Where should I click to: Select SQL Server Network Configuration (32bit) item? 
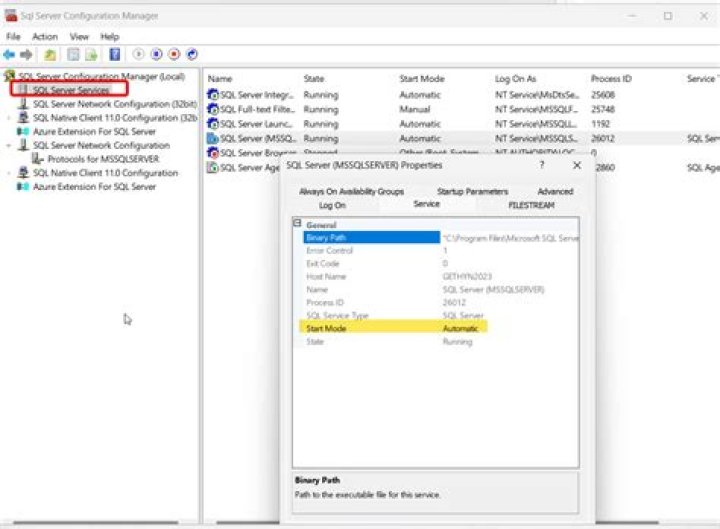tap(115, 104)
